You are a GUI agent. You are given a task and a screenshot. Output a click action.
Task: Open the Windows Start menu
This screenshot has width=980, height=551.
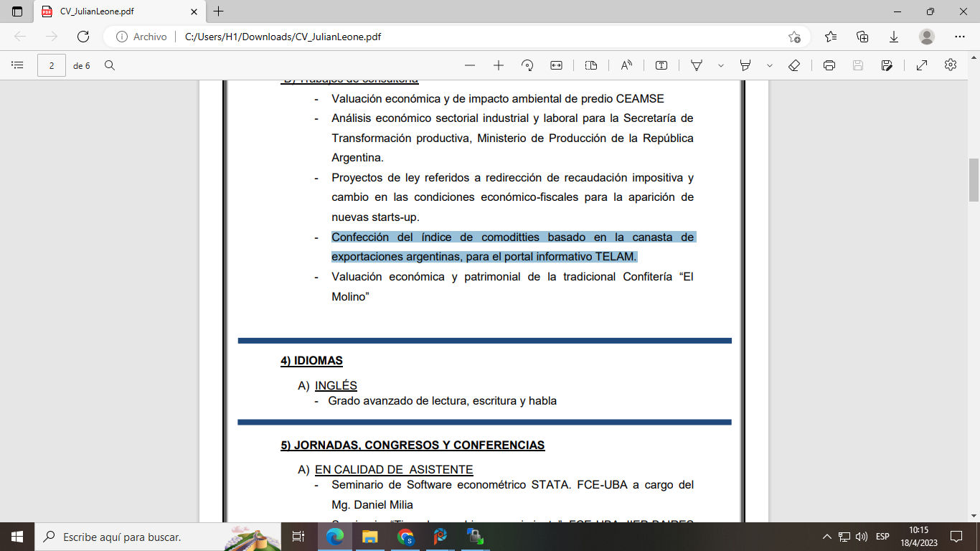(17, 537)
